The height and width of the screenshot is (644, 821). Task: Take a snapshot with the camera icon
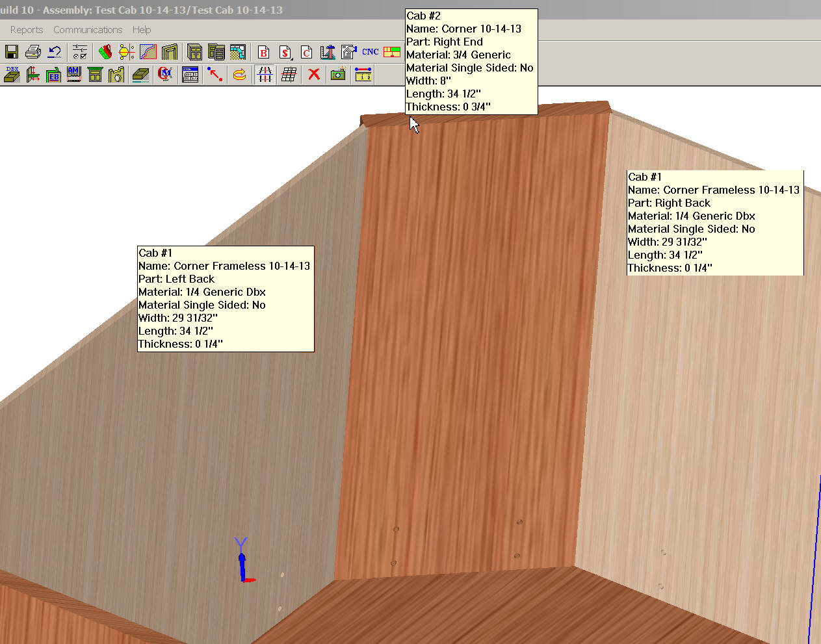[337, 74]
